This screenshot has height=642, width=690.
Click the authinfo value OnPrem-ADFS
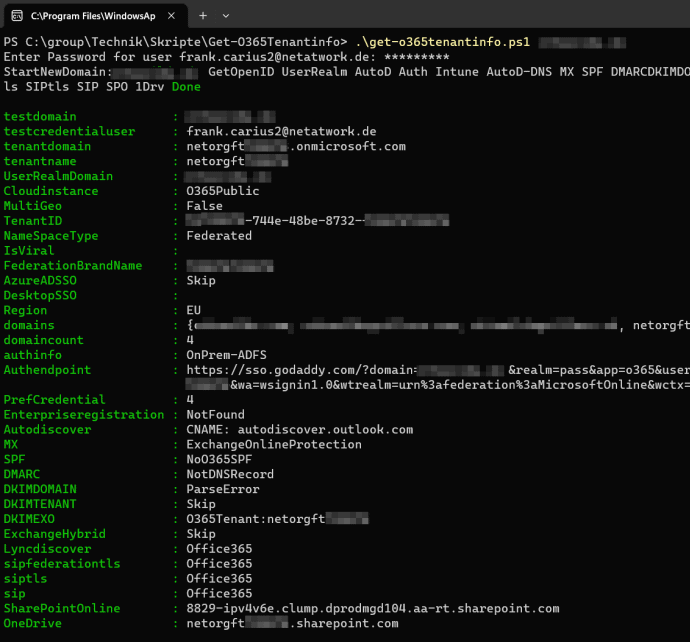(x=227, y=355)
